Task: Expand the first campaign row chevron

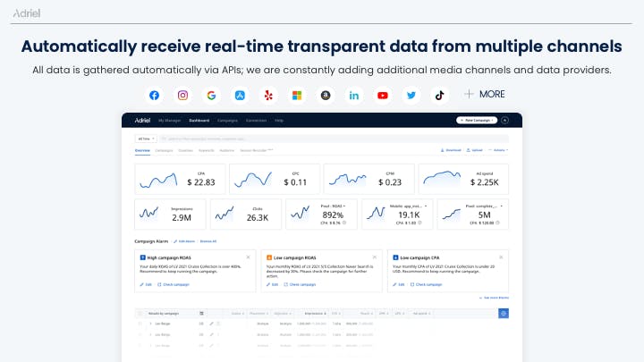Action: [x=151, y=324]
